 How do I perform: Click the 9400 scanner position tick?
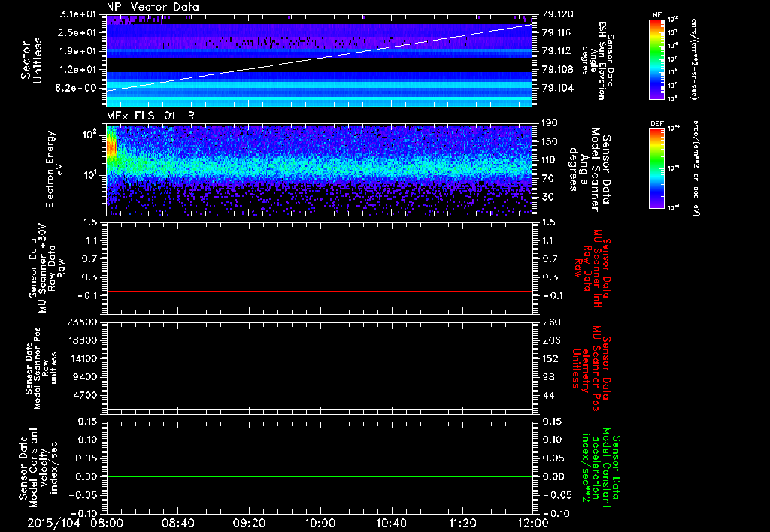pyautogui.click(x=85, y=377)
